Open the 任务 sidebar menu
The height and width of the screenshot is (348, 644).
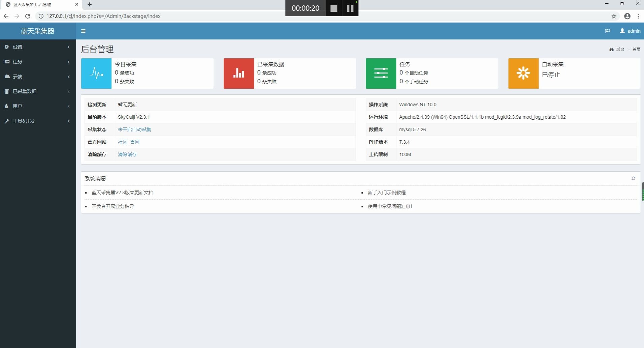coord(38,62)
